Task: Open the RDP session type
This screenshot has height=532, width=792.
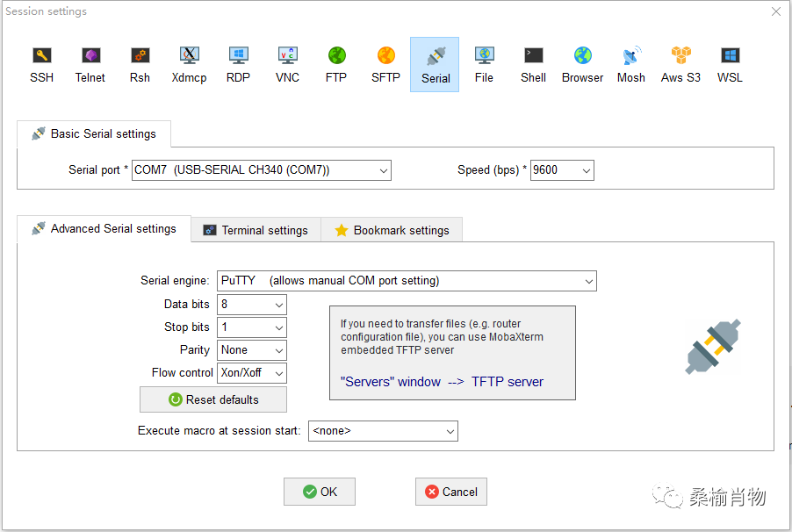Action: point(239,65)
